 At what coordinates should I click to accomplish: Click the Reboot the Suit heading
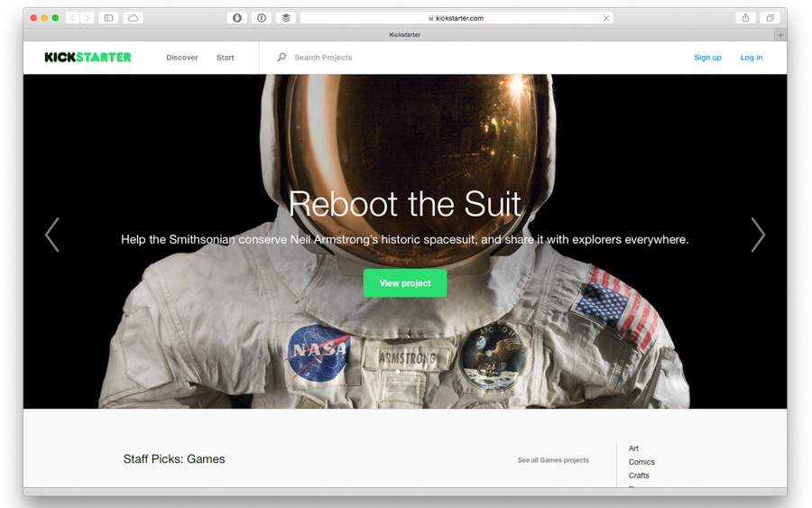point(404,204)
